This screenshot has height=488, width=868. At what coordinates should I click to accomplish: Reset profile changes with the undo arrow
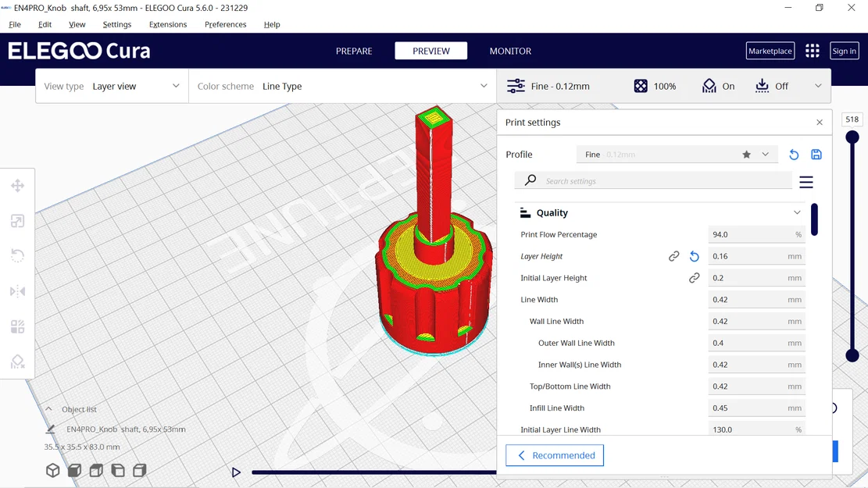tap(794, 155)
